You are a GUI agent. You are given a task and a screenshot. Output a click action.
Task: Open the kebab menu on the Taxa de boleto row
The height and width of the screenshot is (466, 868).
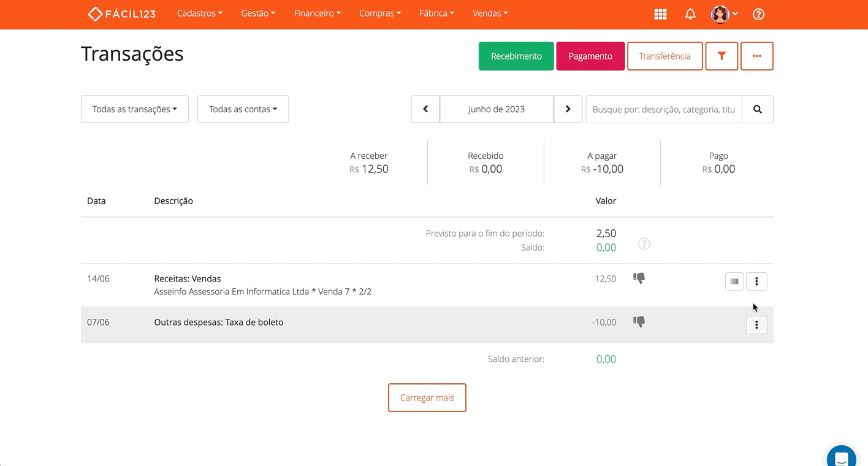pyautogui.click(x=756, y=324)
